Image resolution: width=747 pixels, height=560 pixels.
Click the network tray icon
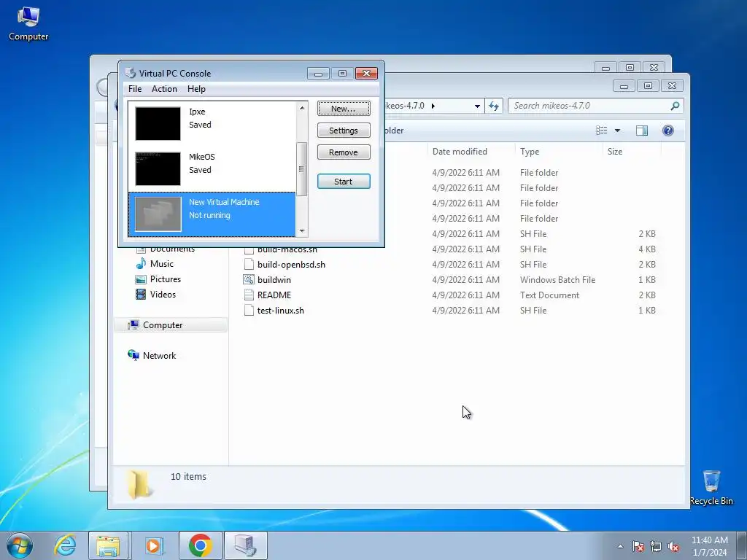[656, 546]
